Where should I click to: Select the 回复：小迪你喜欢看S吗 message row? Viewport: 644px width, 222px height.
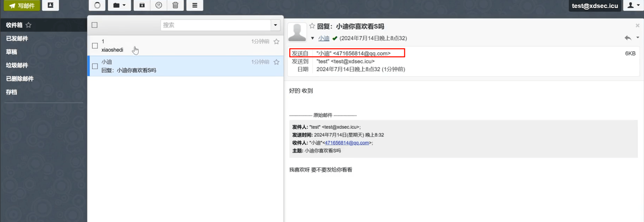pyautogui.click(x=185, y=66)
